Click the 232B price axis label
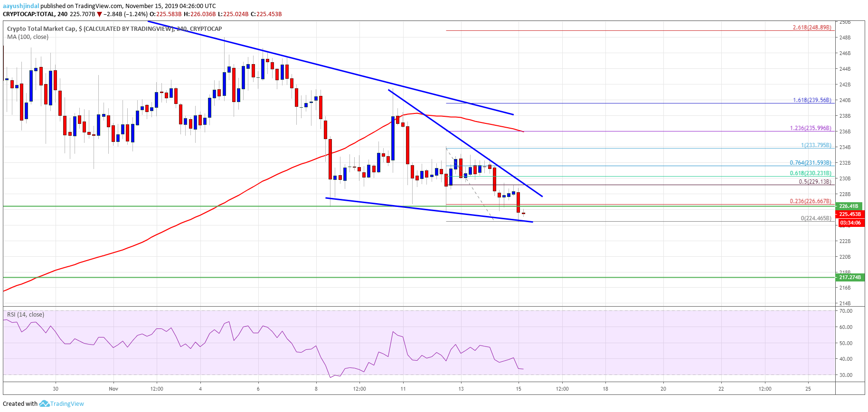This screenshot has height=412, width=868. [x=845, y=163]
